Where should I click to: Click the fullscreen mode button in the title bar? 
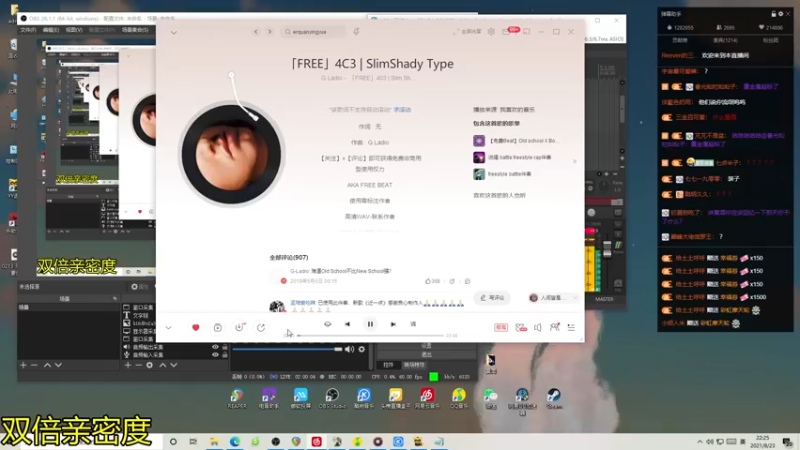(x=467, y=32)
